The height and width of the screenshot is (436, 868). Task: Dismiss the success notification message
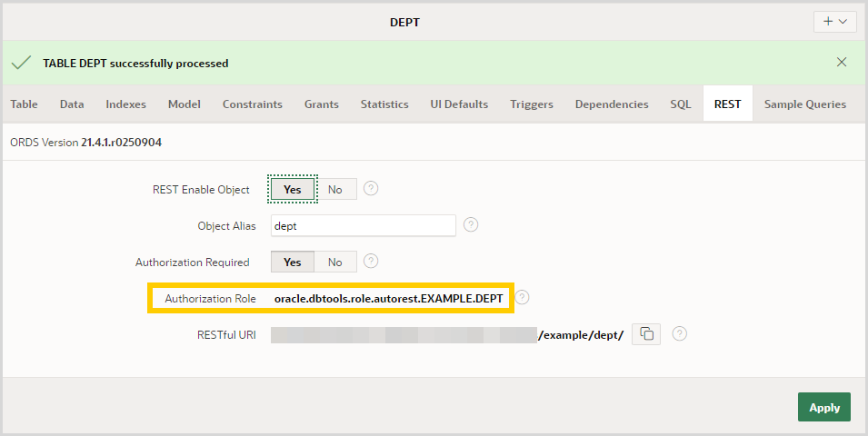pyautogui.click(x=842, y=62)
